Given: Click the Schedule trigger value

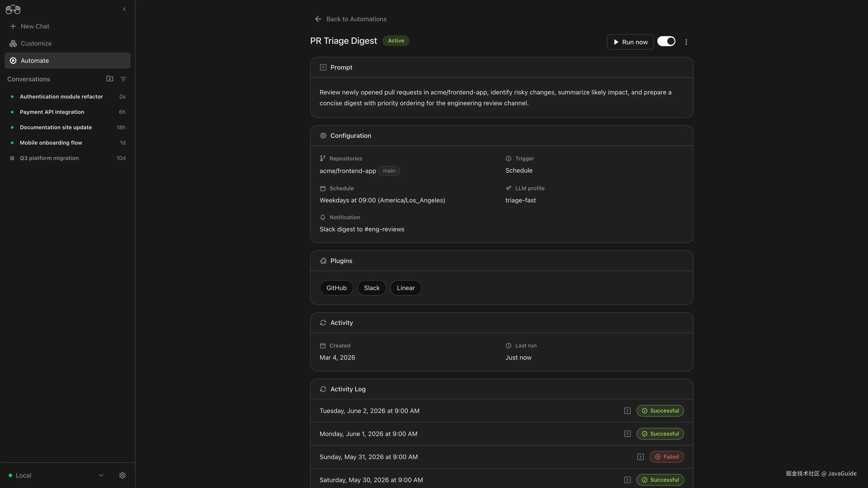Looking at the screenshot, I should click(x=519, y=170).
